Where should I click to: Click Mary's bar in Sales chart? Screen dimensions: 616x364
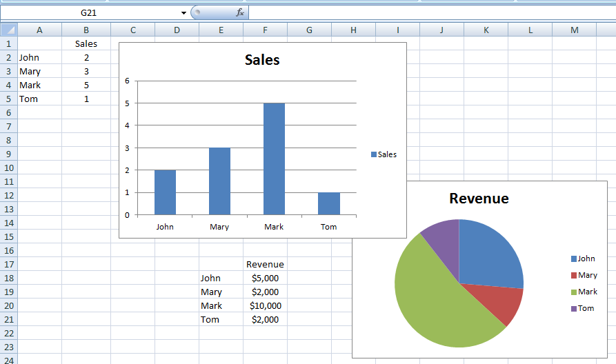[x=219, y=181]
